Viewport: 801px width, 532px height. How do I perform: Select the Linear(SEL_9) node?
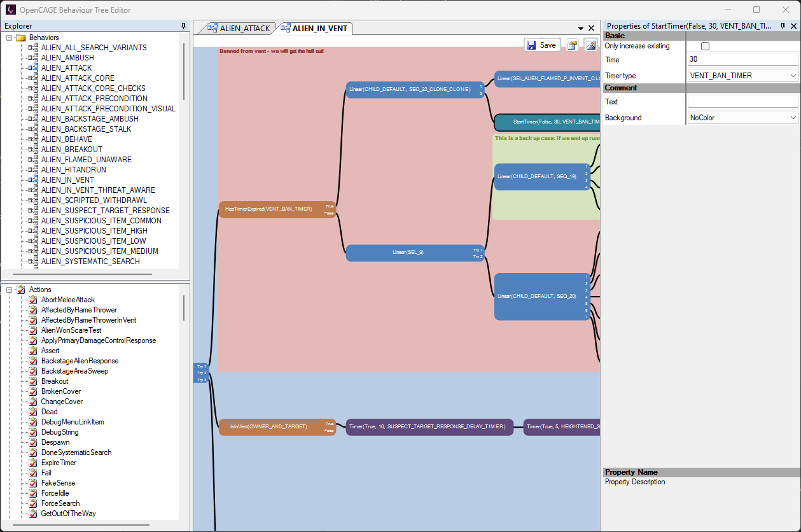click(x=415, y=253)
